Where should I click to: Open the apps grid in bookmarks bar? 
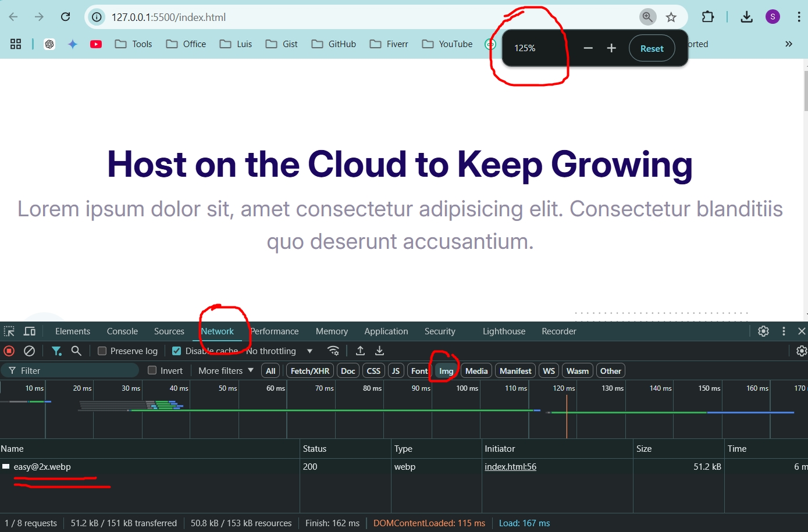(x=16, y=44)
